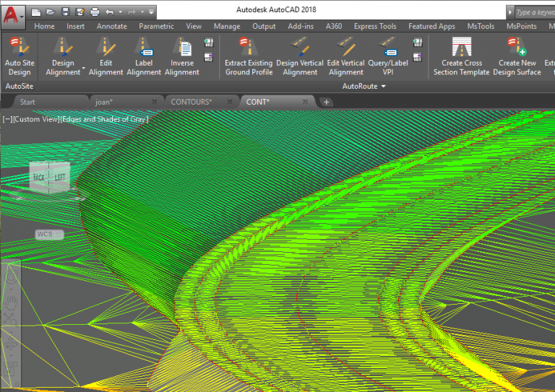Screen dimensions: 555x392
Task: Open Create Cross Section Template
Action: (462, 49)
